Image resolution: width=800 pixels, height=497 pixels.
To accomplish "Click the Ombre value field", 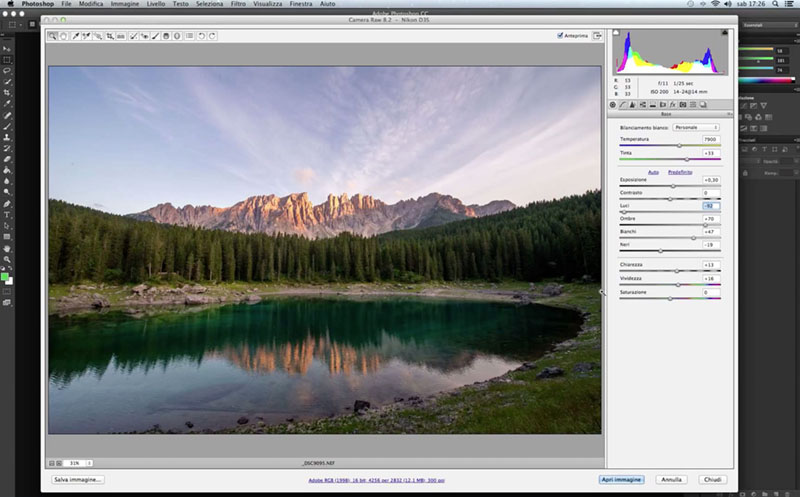I will (x=711, y=218).
